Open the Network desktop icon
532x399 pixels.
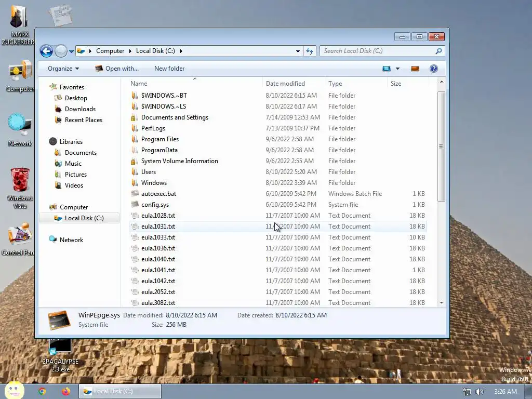[20, 130]
